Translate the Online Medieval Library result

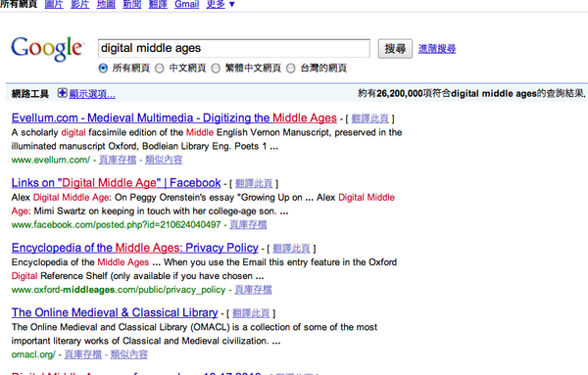click(251, 313)
